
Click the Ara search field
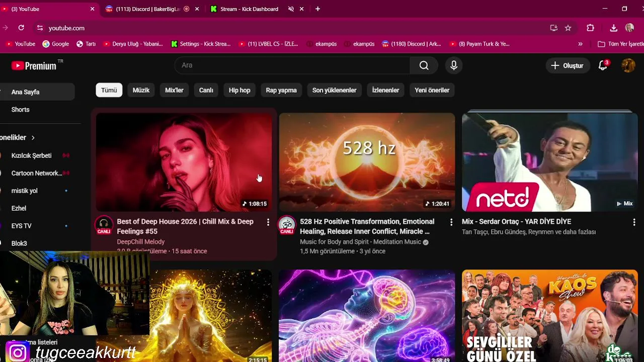pyautogui.click(x=292, y=65)
